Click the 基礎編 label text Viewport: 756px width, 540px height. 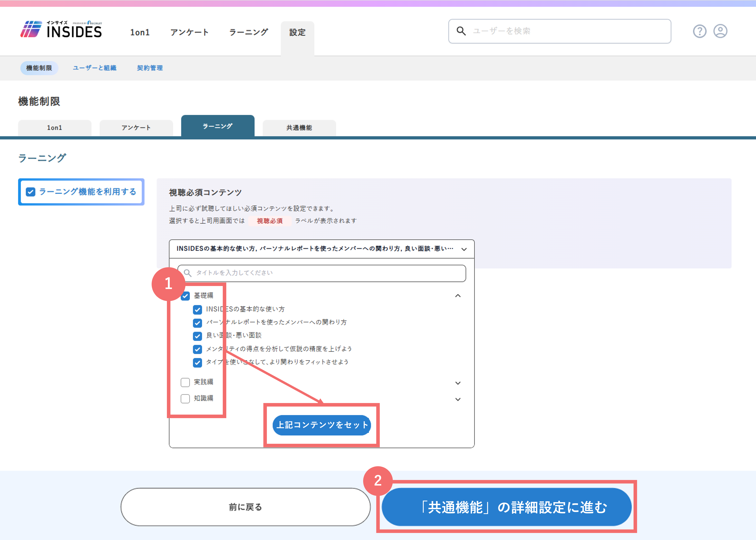point(203,296)
